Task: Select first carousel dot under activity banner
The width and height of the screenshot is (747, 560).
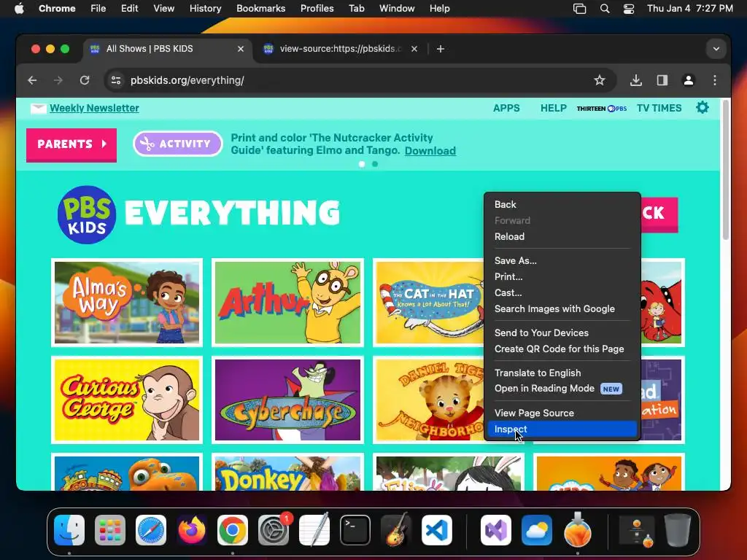Action: coord(362,164)
